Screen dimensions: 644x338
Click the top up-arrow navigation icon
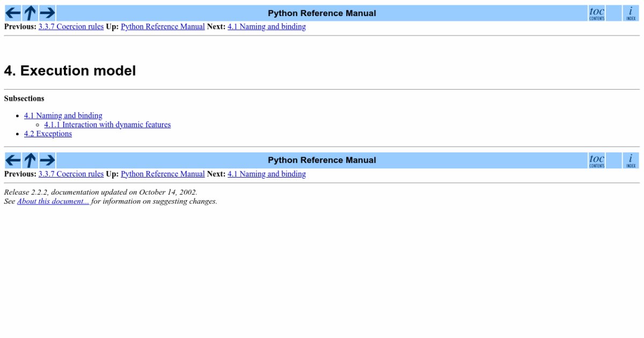30,13
